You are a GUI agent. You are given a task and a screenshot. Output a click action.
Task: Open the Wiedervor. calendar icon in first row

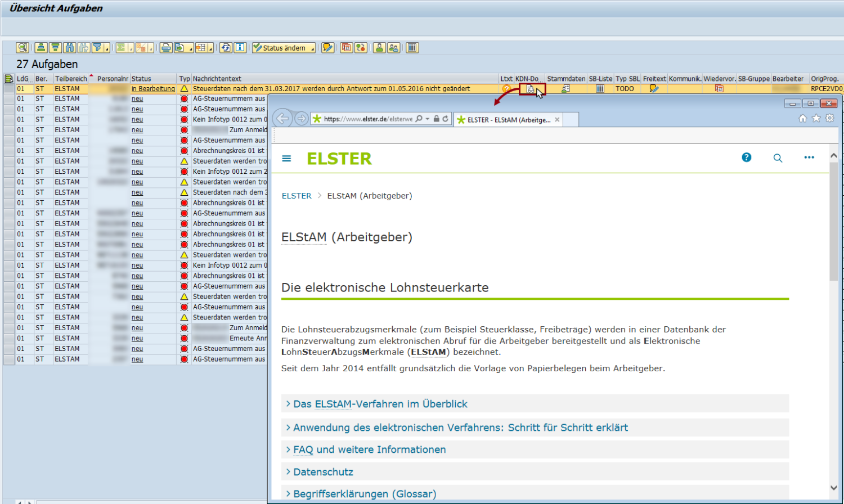click(719, 89)
